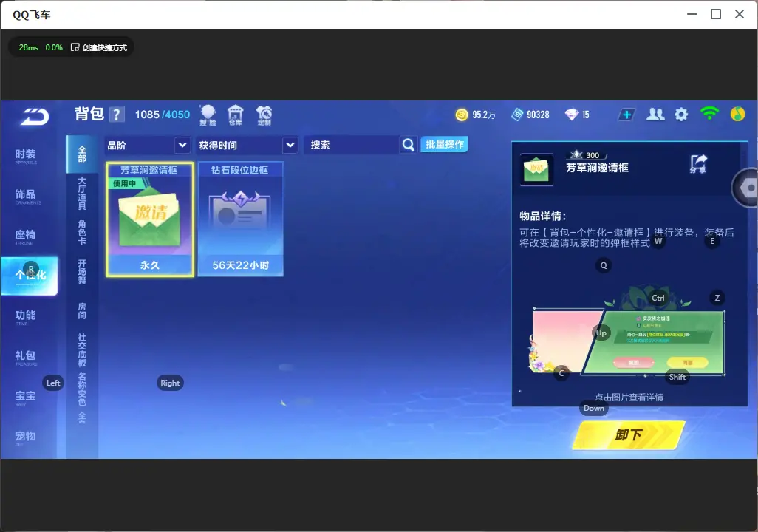Open the 定制 customization icon

click(x=264, y=115)
